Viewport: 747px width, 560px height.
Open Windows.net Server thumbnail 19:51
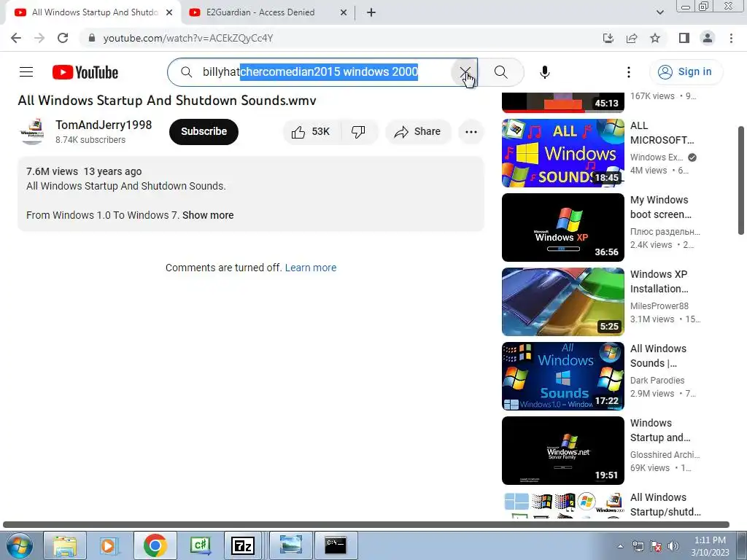pyautogui.click(x=562, y=451)
